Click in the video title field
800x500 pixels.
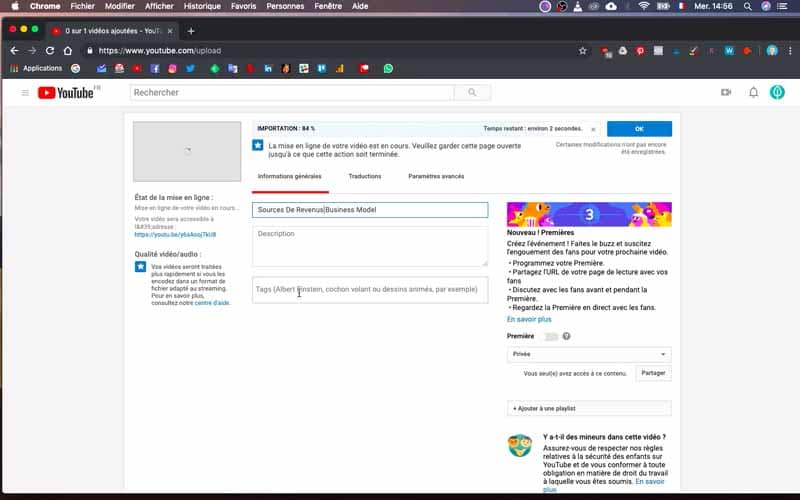point(370,210)
